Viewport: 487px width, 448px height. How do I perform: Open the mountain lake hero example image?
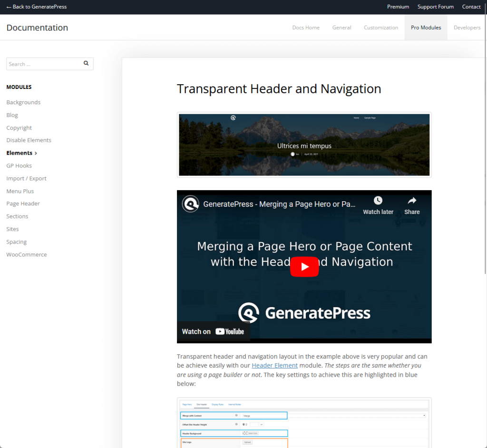tap(304, 145)
